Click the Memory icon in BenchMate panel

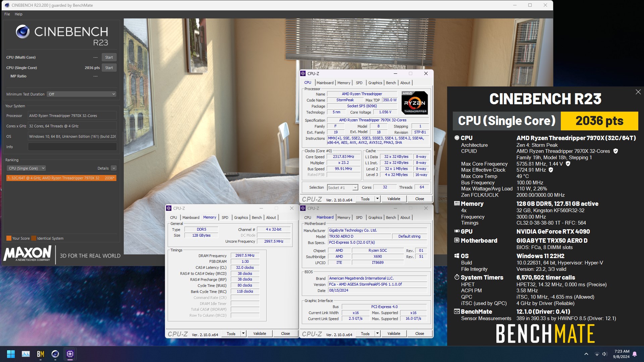(x=457, y=203)
